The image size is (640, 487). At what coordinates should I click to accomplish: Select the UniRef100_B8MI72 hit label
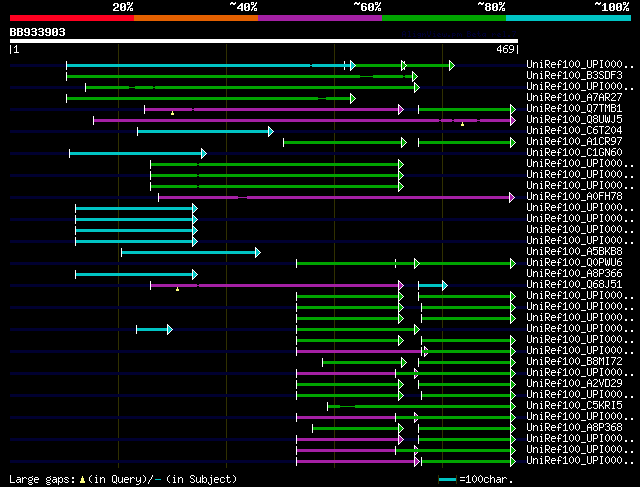pos(574,361)
